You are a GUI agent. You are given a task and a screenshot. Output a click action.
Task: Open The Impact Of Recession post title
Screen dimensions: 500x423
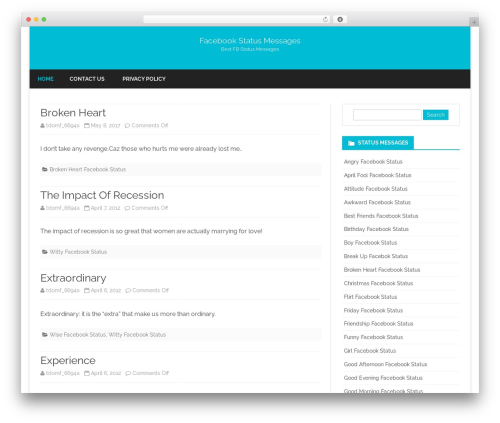coord(102,195)
